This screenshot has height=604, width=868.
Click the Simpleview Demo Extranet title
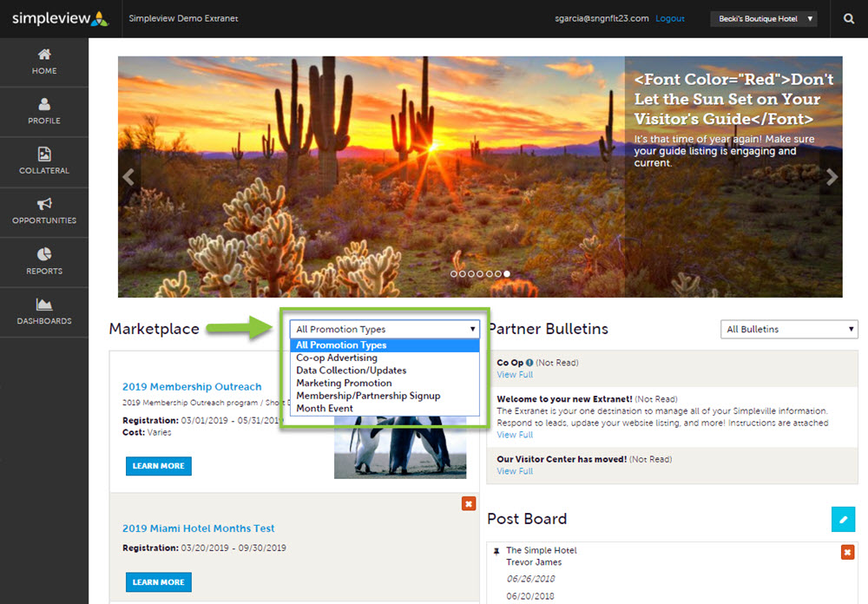(x=183, y=18)
